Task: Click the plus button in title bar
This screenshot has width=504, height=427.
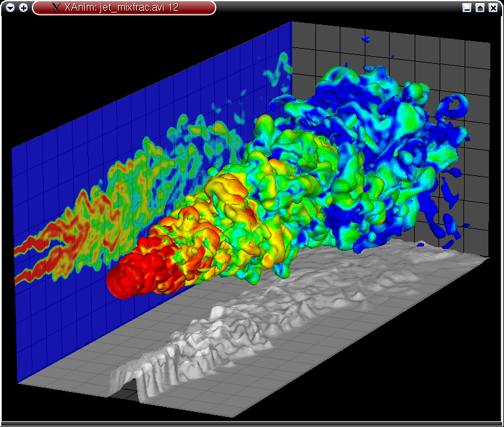Action: click(23, 7)
